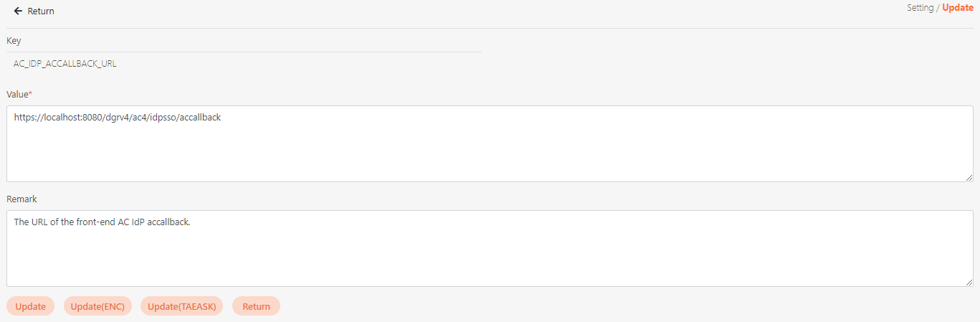Click the blank lower area of the Remark textarea
980x322 pixels.
[490, 262]
